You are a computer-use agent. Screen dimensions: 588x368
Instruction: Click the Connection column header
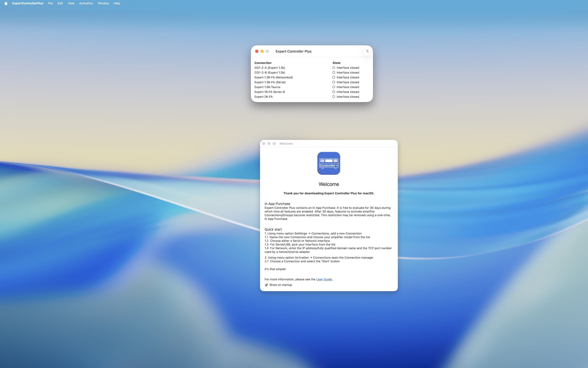263,63
